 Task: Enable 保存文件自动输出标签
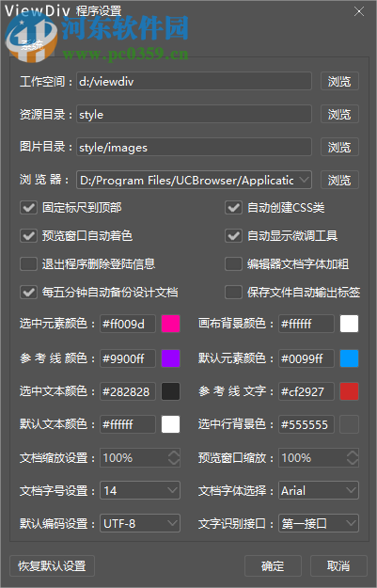coord(233,293)
